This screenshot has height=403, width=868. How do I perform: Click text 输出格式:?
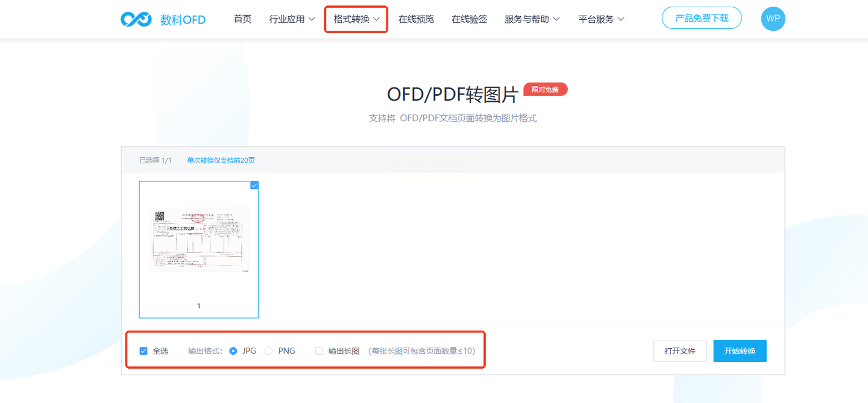206,351
